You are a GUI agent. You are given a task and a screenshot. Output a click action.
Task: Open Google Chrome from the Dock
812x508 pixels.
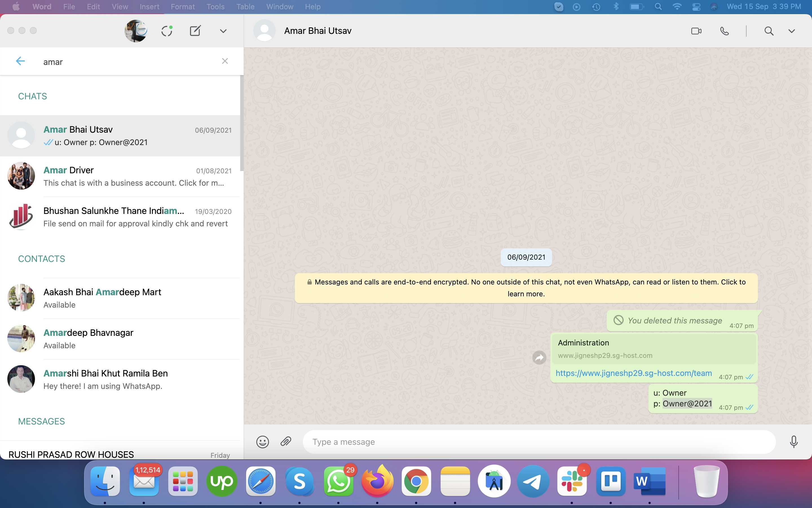click(x=416, y=481)
